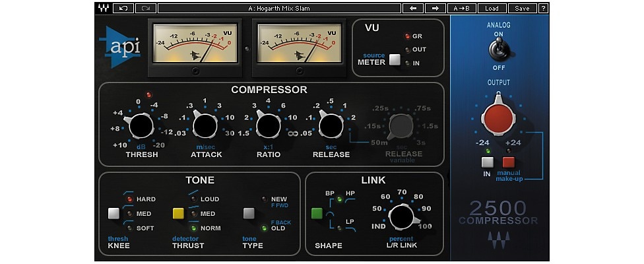
Task: Click the ATTACK knob
Action: point(205,126)
